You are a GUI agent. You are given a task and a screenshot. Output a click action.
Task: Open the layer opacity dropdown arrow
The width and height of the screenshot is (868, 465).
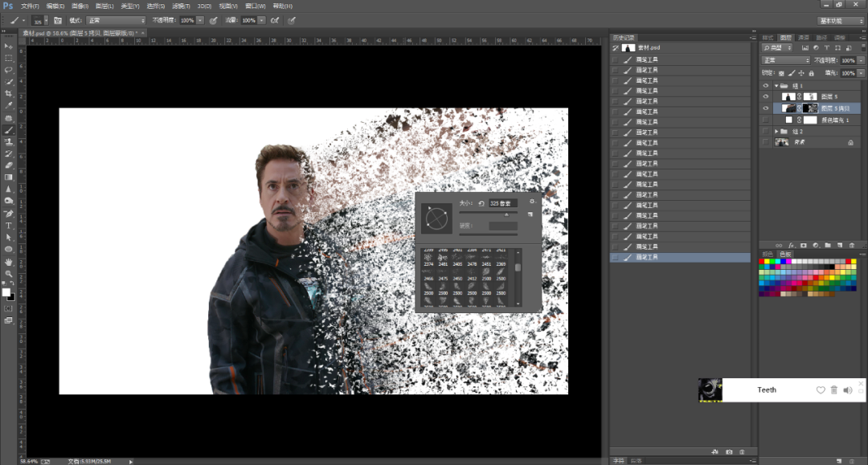point(861,60)
